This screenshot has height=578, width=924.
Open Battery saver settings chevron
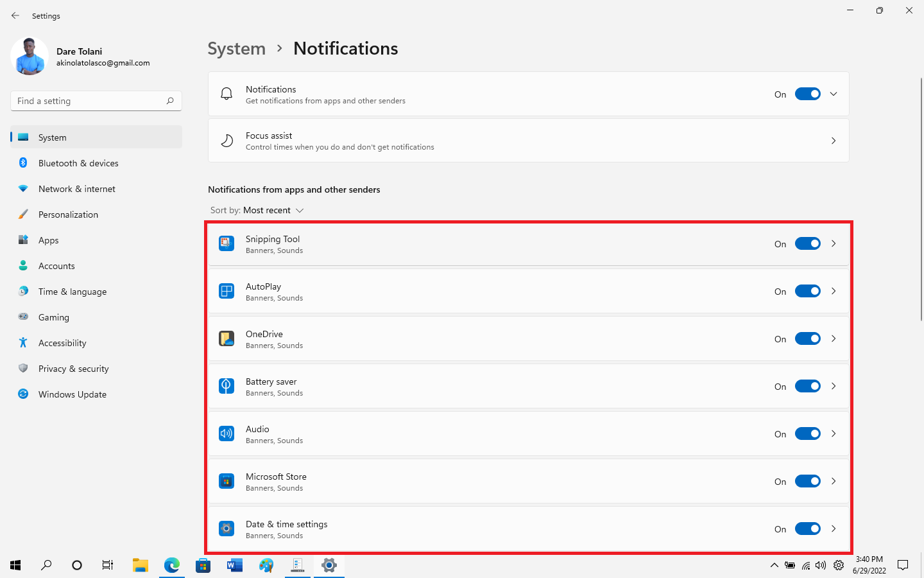tap(834, 386)
